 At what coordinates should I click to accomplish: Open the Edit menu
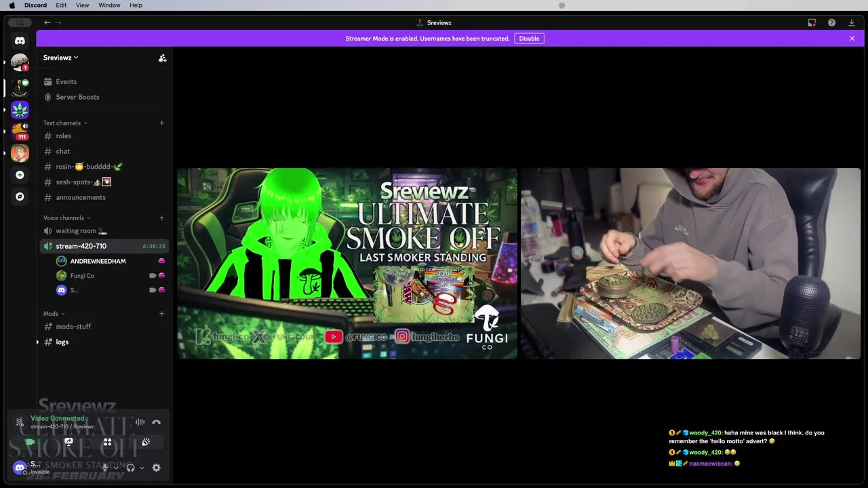61,5
